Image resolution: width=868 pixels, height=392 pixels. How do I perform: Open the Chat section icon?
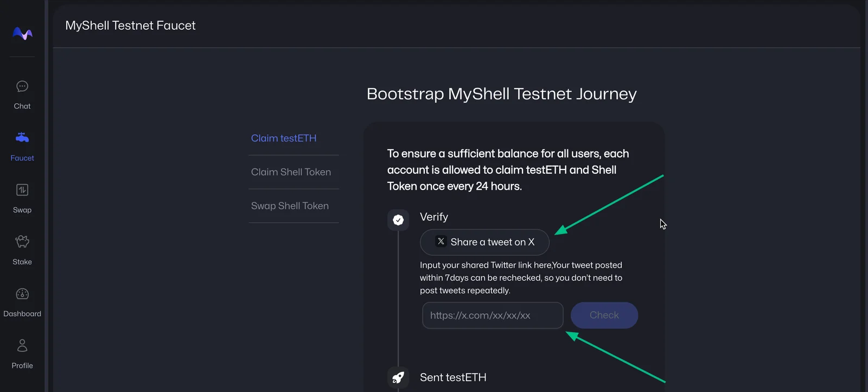[x=22, y=86]
